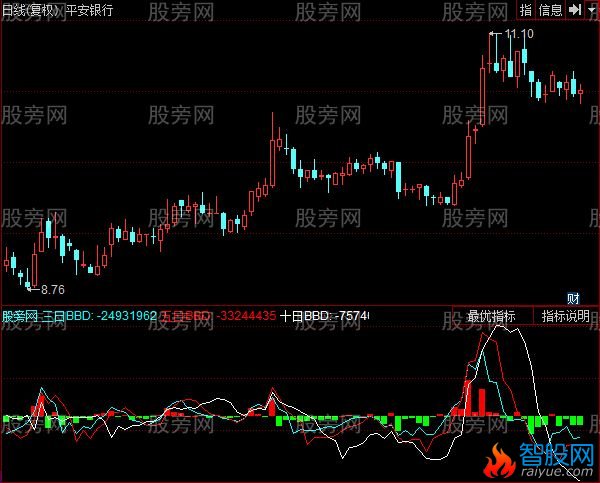Open the 指标说明 tab
The width and height of the screenshot is (600, 483).
click(x=566, y=317)
